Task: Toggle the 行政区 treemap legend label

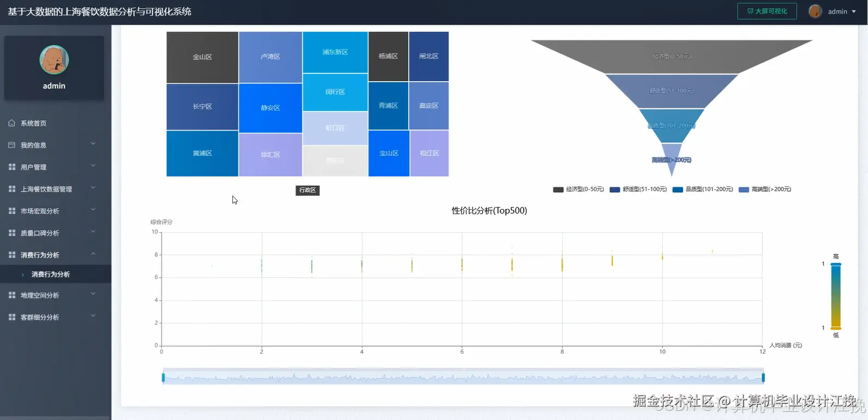Action: pos(307,190)
